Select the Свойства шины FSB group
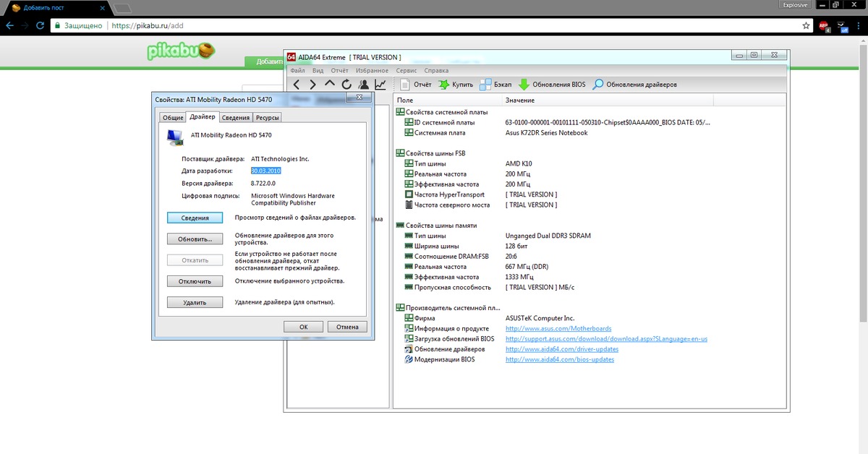 (430, 153)
